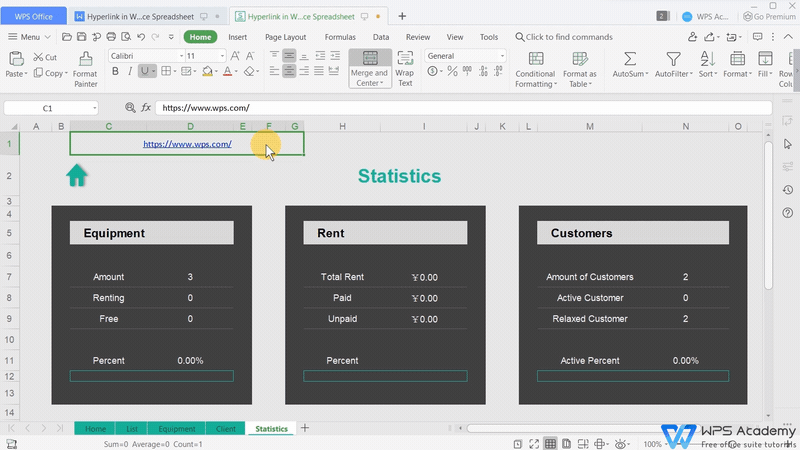Click the Cut scissors icon
The width and height of the screenshot is (800, 450).
point(39,57)
